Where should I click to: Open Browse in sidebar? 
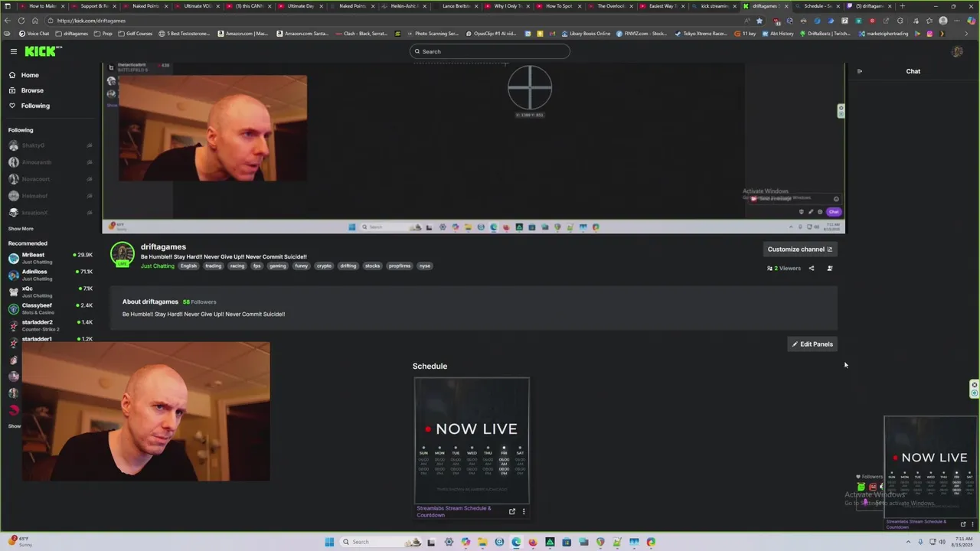(x=32, y=90)
